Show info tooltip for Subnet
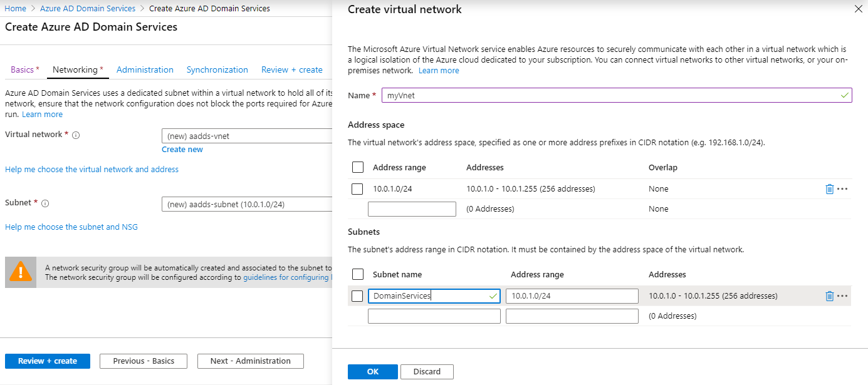Image resolution: width=868 pixels, height=385 pixels. coord(45,203)
